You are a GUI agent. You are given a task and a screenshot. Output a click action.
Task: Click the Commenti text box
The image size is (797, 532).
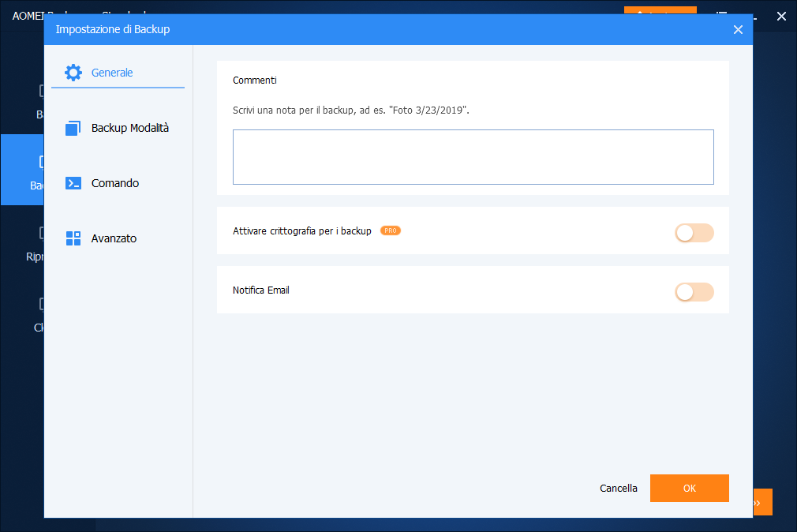tap(473, 157)
